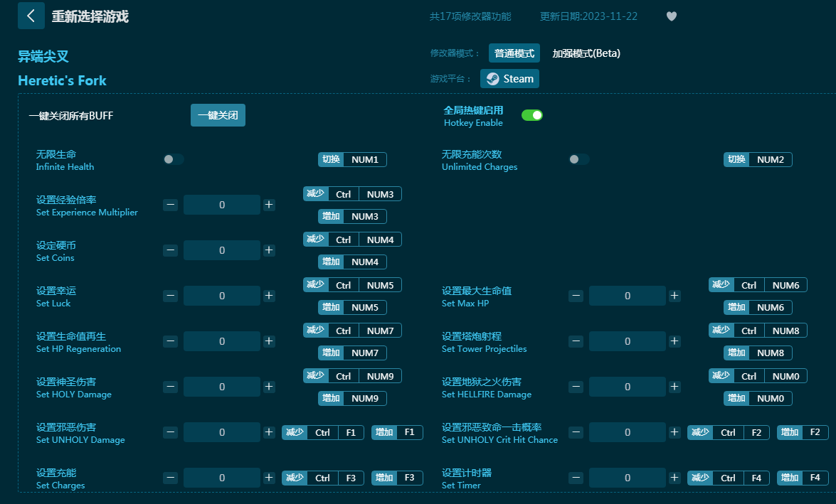
Task: Click plus icon for Set Timer
Action: coord(674,478)
